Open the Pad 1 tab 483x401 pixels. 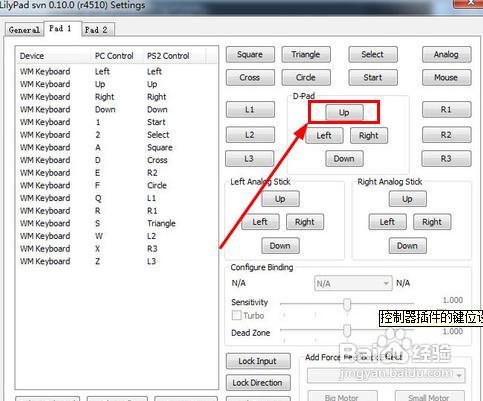coord(60,29)
